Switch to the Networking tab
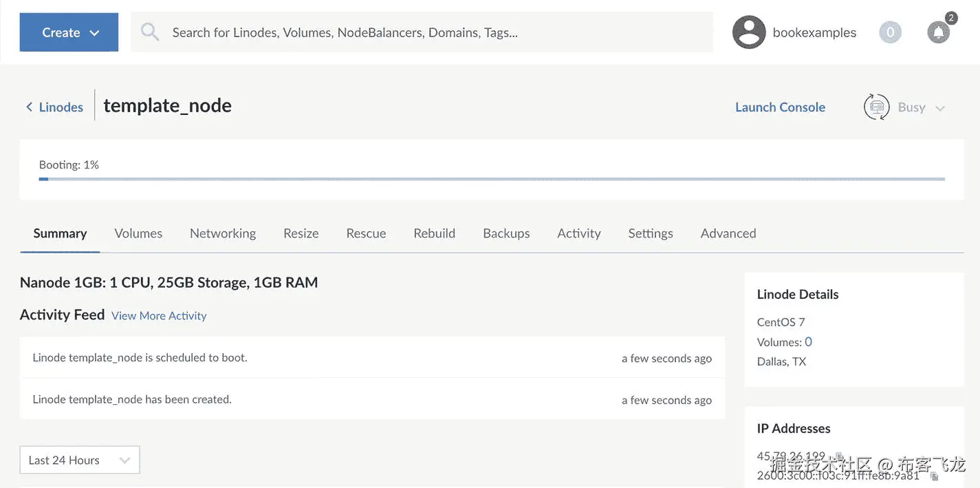Image resolution: width=980 pixels, height=488 pixels. click(222, 233)
